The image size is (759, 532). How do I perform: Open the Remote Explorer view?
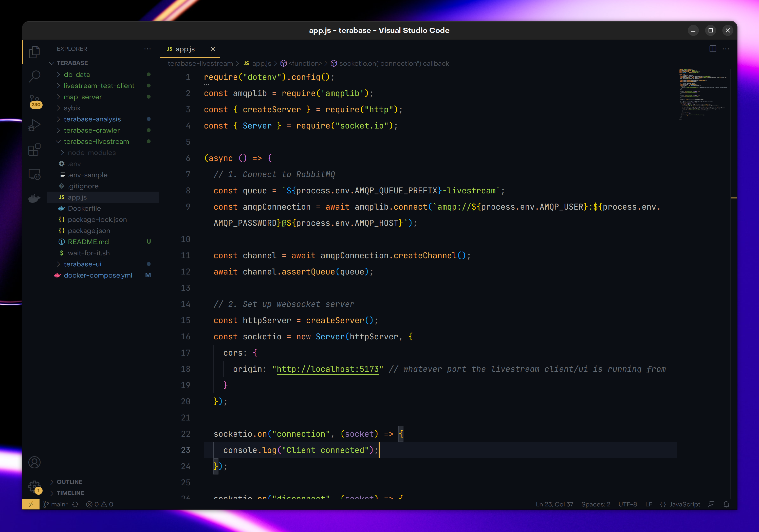[x=34, y=174]
